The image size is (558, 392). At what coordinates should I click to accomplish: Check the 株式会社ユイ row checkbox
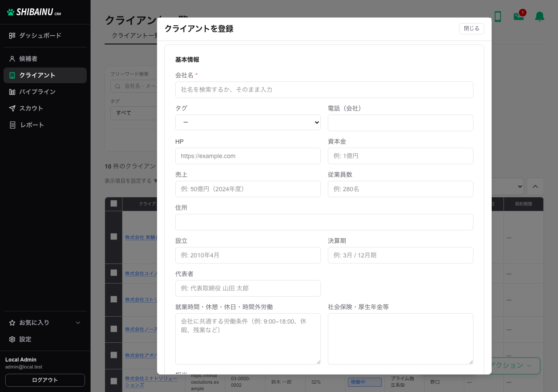click(x=114, y=273)
